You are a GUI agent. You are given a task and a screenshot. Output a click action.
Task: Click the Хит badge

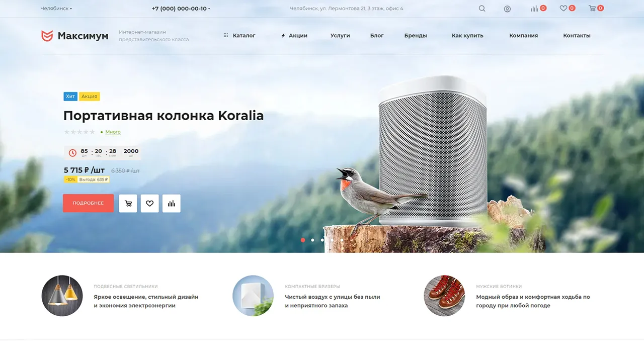coord(70,97)
